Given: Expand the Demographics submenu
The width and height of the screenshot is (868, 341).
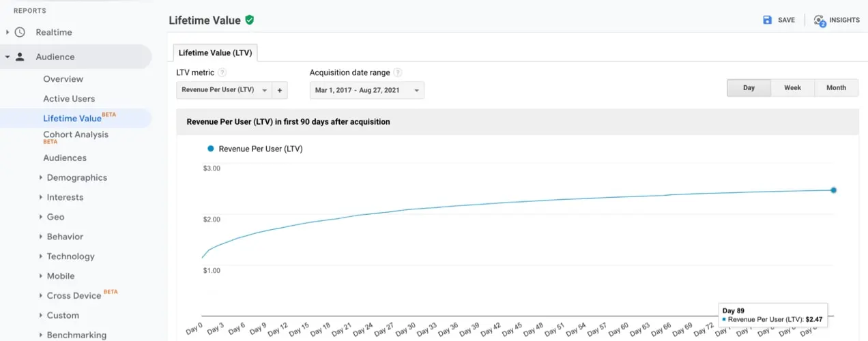Looking at the screenshot, I should point(41,177).
